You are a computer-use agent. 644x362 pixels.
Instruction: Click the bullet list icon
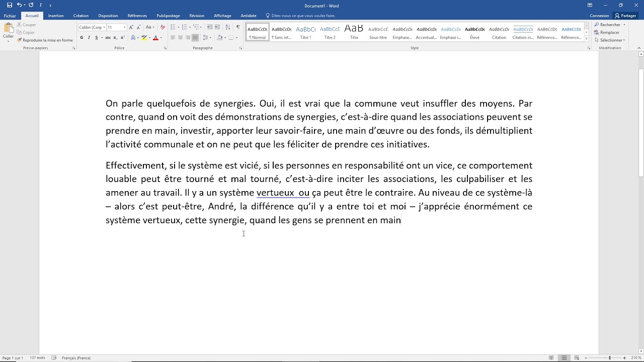coord(173,27)
